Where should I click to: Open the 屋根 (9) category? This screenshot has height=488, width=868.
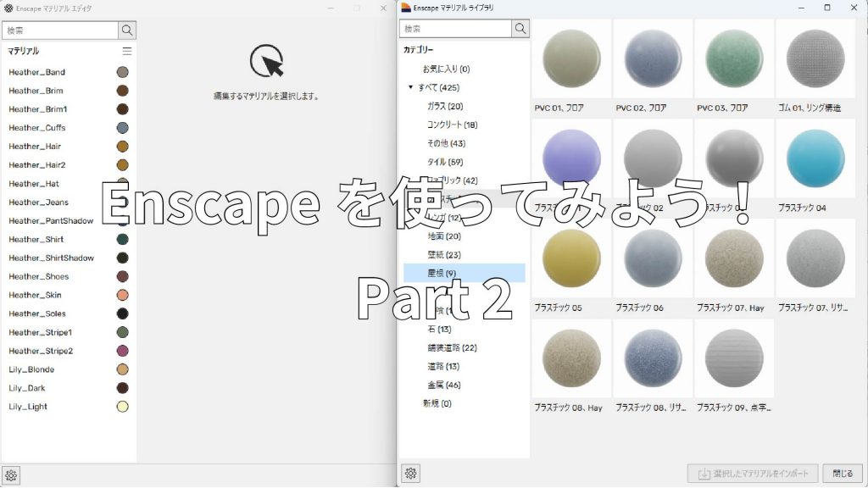click(x=442, y=273)
